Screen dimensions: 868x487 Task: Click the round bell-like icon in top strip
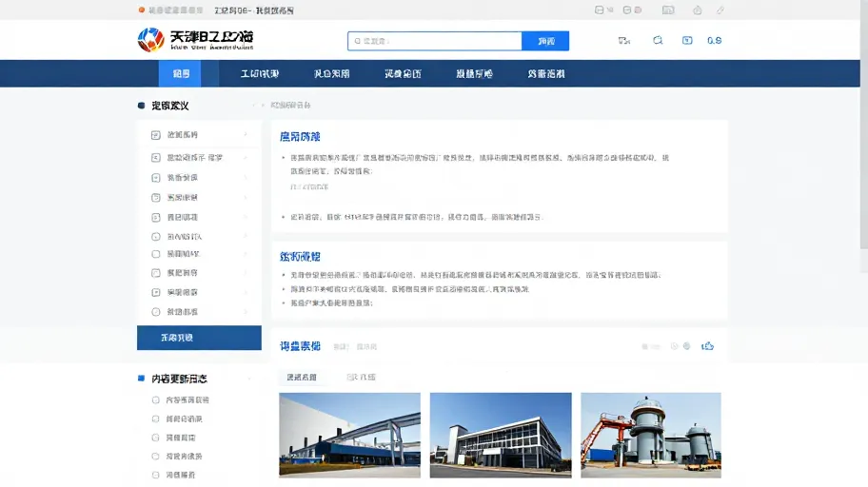click(697, 10)
